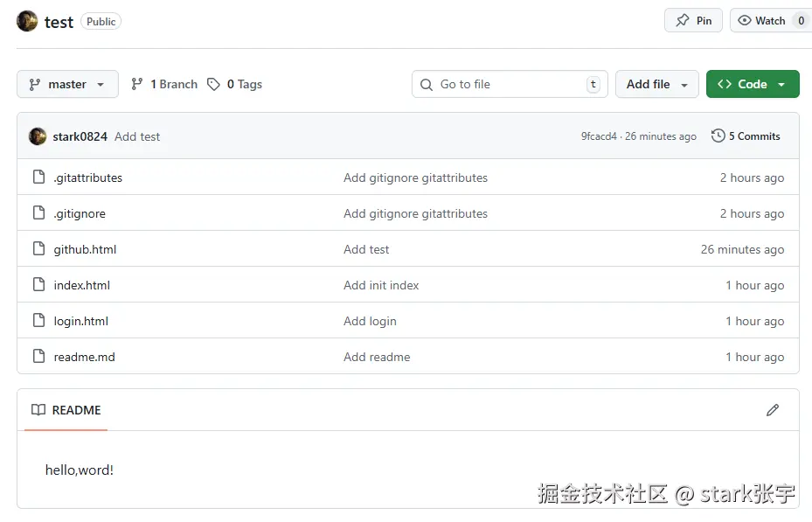Click the branch icon next to 1 Branch
This screenshot has width=812, height=522.
click(x=137, y=84)
